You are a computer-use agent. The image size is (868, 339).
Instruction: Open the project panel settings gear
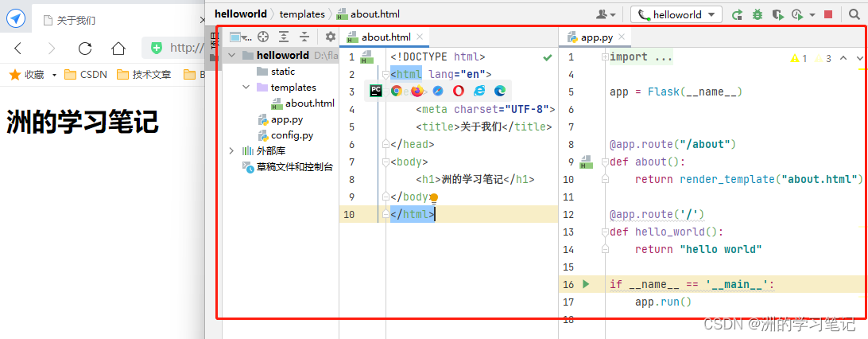[x=331, y=37]
